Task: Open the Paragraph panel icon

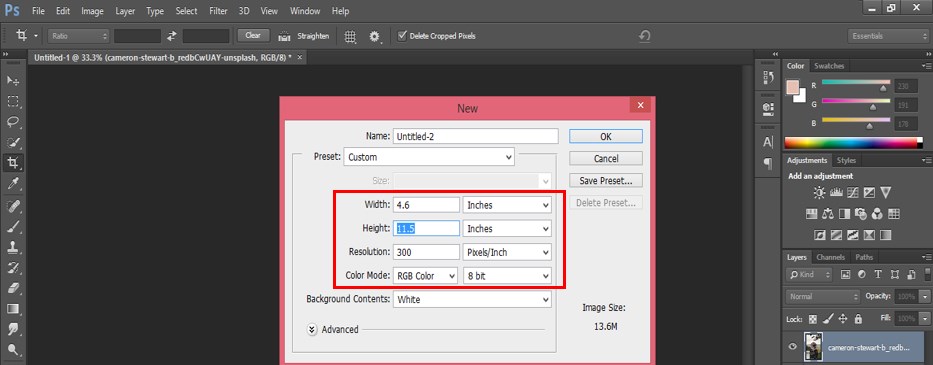Action: (768, 163)
